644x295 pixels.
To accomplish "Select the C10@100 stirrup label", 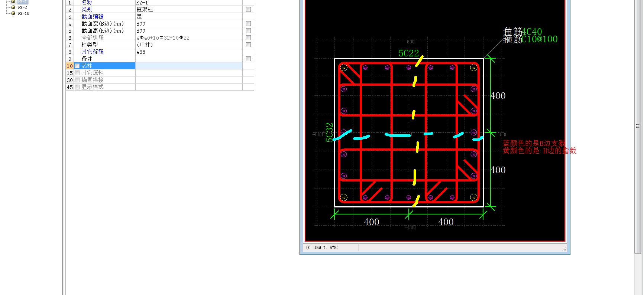I will pos(540,39).
